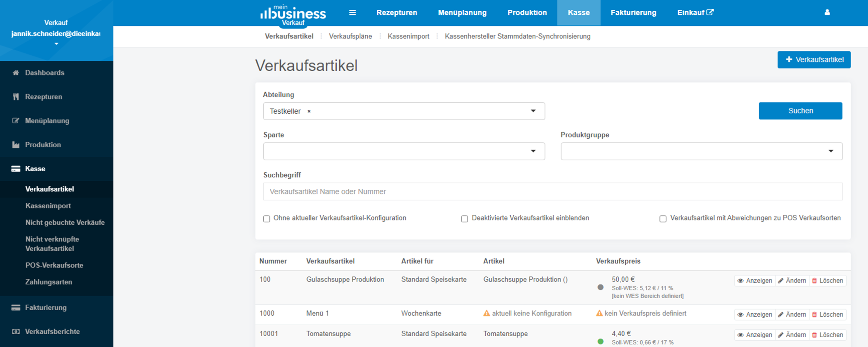Edit Gulaschsuppe Produktion with Ändern
The width and height of the screenshot is (868, 347).
coord(792,281)
